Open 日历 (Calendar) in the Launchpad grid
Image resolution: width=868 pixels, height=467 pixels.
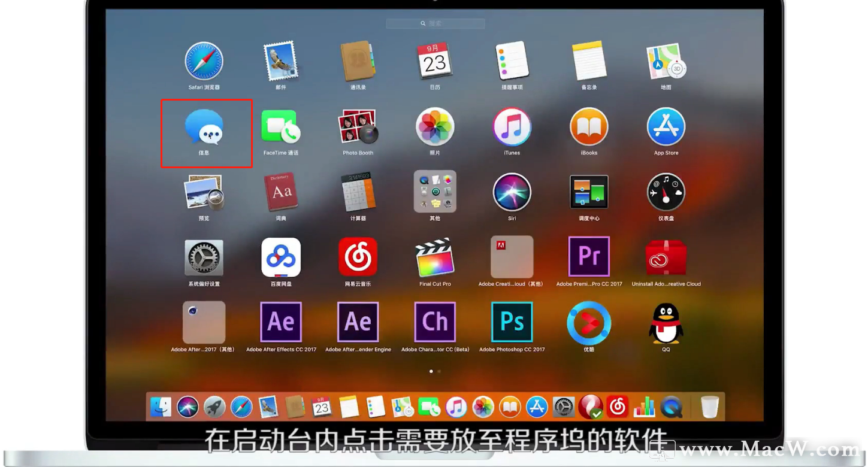click(x=435, y=60)
